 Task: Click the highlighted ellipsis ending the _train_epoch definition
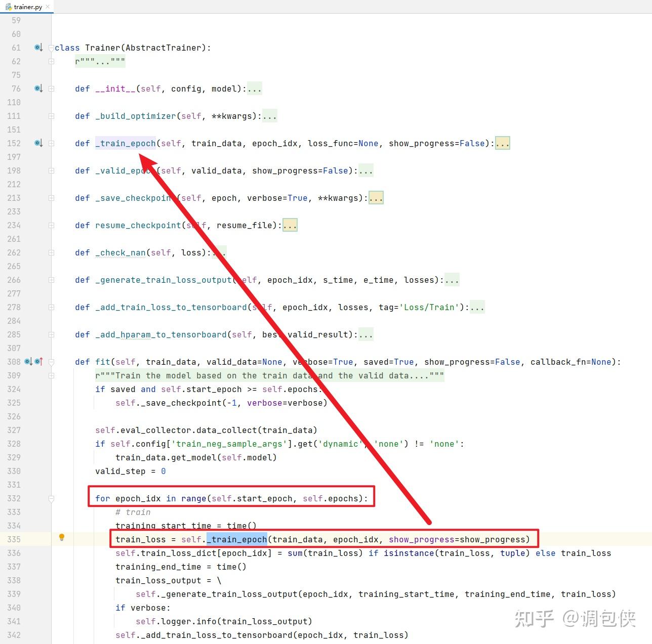tap(502, 144)
